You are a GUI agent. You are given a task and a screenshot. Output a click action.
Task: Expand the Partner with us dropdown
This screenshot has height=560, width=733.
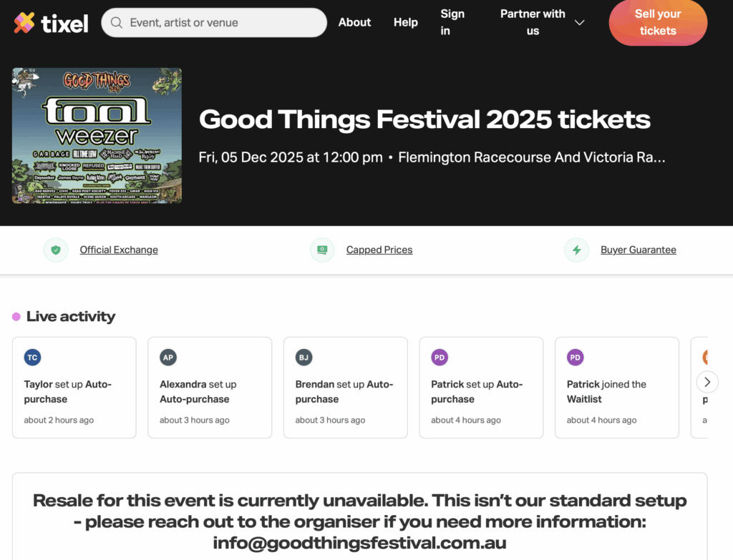pos(533,22)
